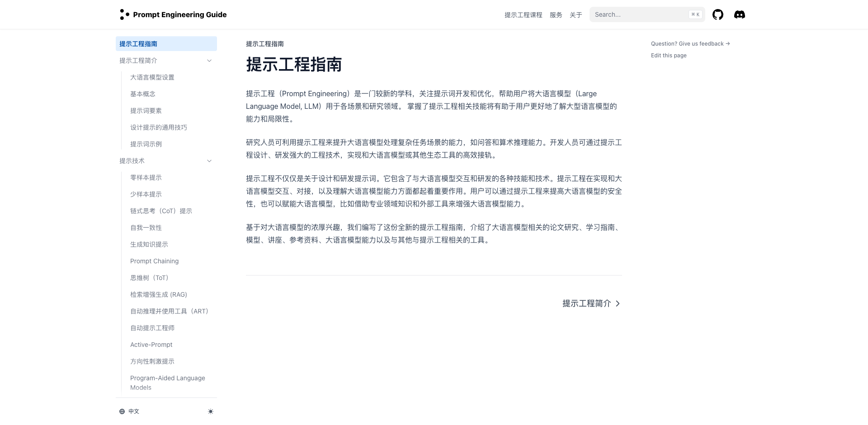Focus the Search input field
The height and width of the screenshot is (425, 868).
[x=647, y=14]
